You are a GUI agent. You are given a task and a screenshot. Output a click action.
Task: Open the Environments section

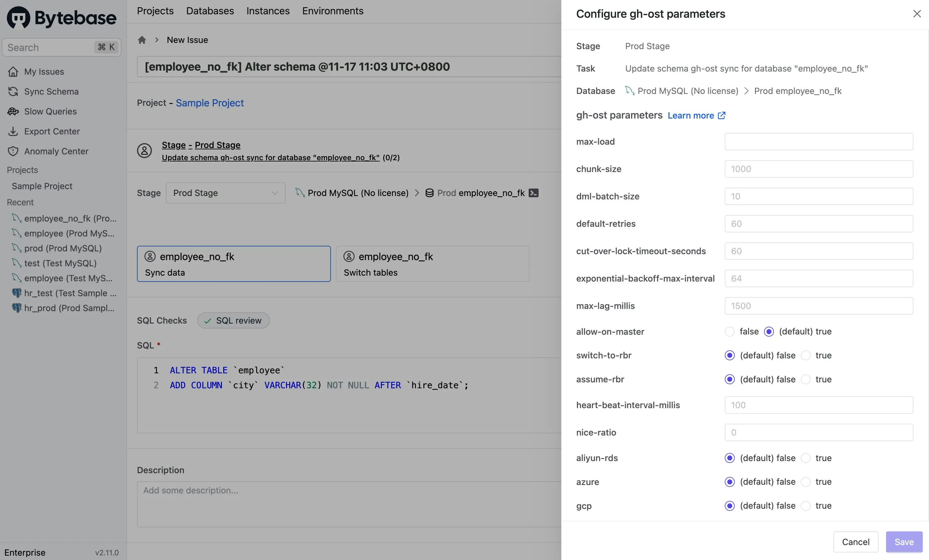coord(332,11)
